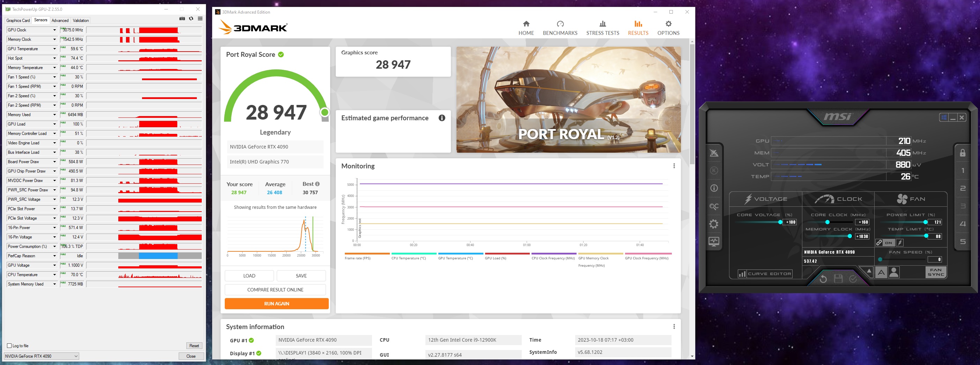Open the 3DMark Options gear
980x365 pixels.
coord(668,28)
